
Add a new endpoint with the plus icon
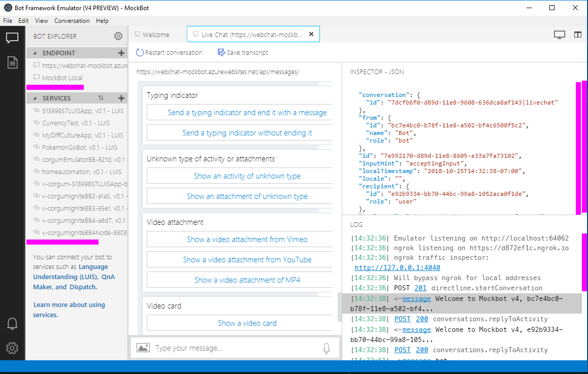[121, 53]
